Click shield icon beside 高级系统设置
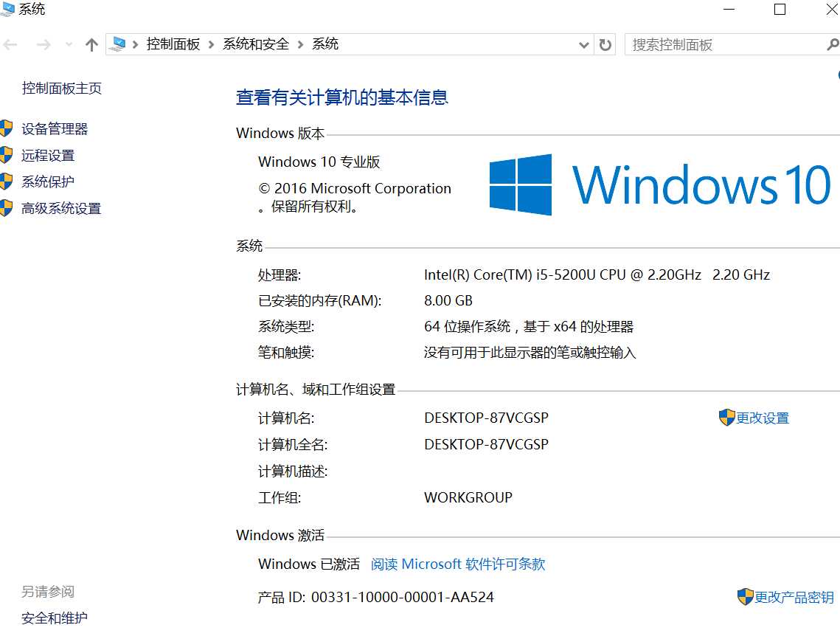840x639 pixels. point(7,208)
